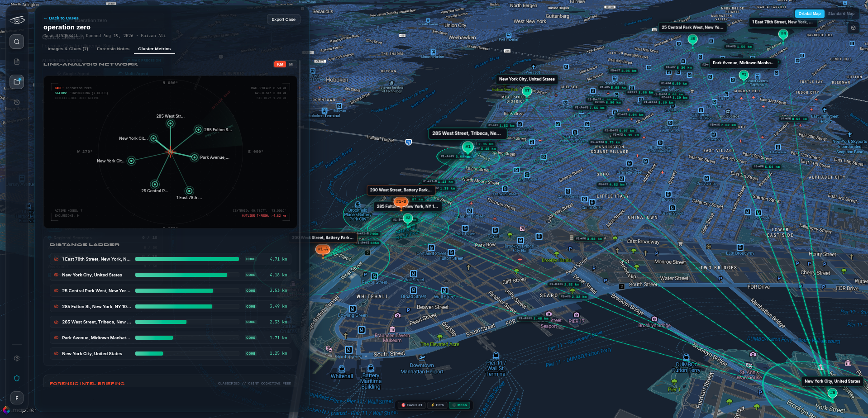Click the Focus #1 button
Screen dimensions: 868x418
(411, 405)
